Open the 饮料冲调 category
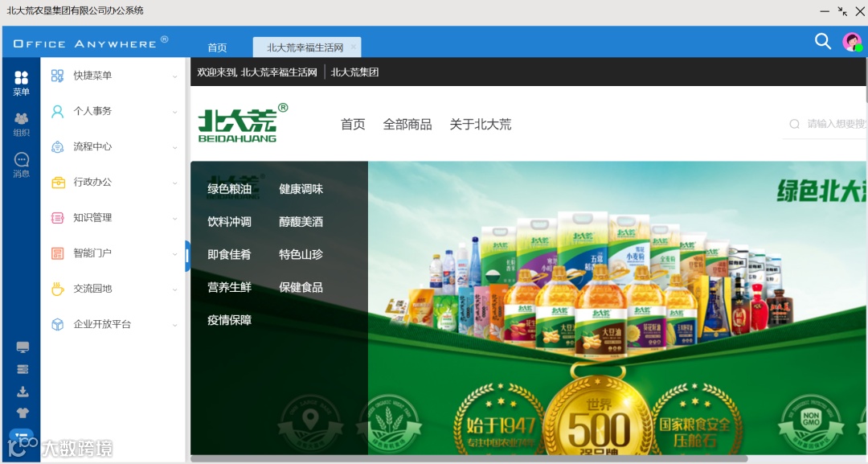The height and width of the screenshot is (464, 868). click(229, 221)
